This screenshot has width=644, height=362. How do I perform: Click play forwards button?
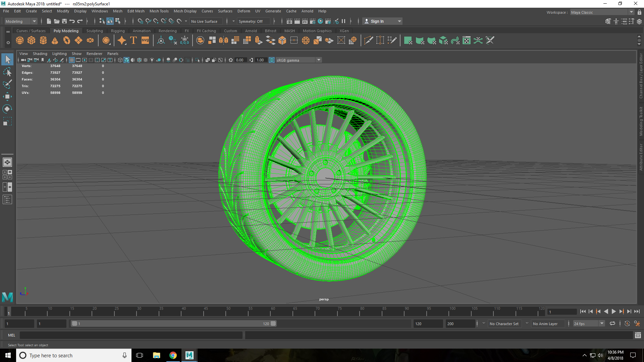(613, 312)
